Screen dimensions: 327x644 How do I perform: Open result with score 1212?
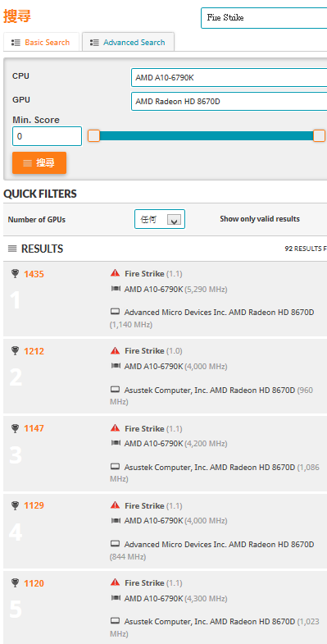tap(34, 351)
